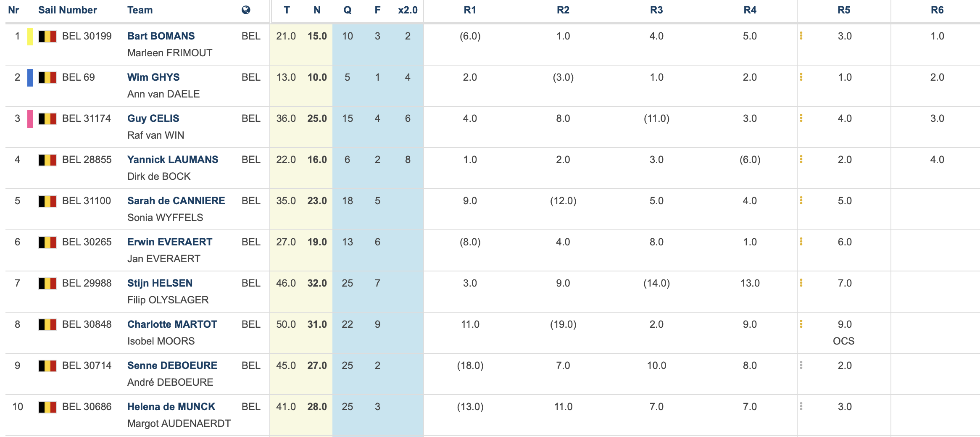Viewport: 980px width, 437px height.
Task: Open Bart BOMANS team link
Action: [x=161, y=36]
